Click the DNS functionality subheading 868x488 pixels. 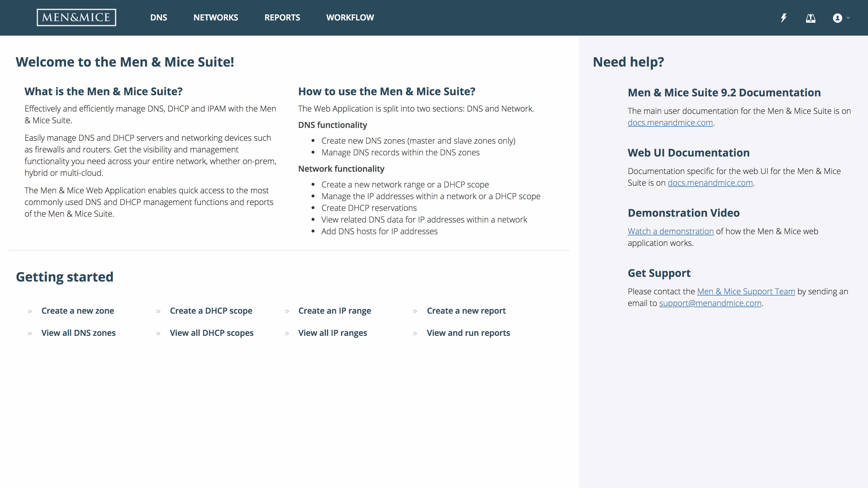[332, 125]
